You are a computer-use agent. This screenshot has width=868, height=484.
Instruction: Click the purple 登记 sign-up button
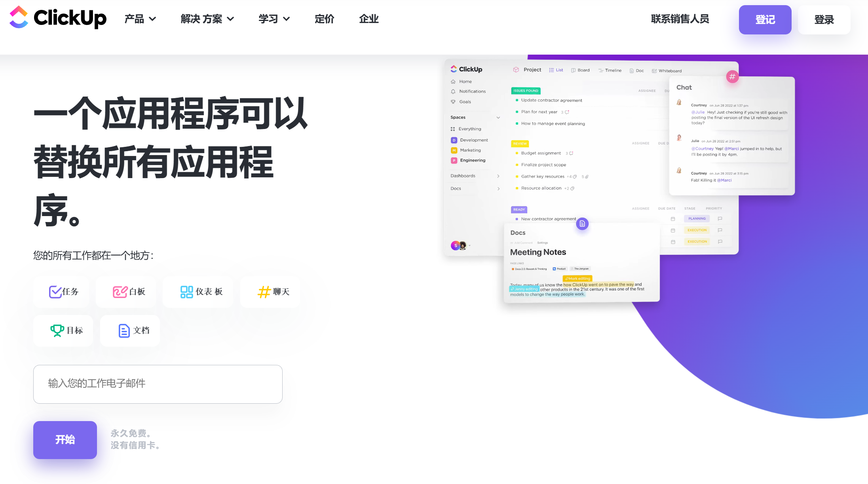[765, 20]
